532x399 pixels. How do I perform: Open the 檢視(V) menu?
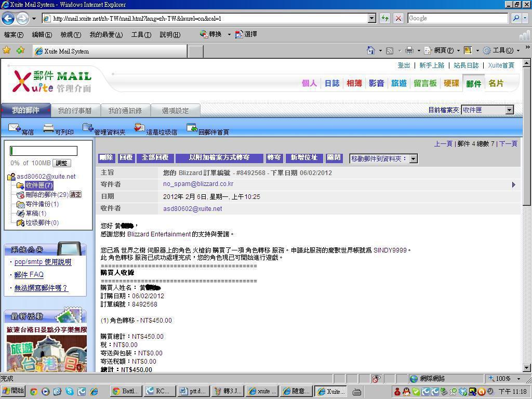pyautogui.click(x=71, y=35)
